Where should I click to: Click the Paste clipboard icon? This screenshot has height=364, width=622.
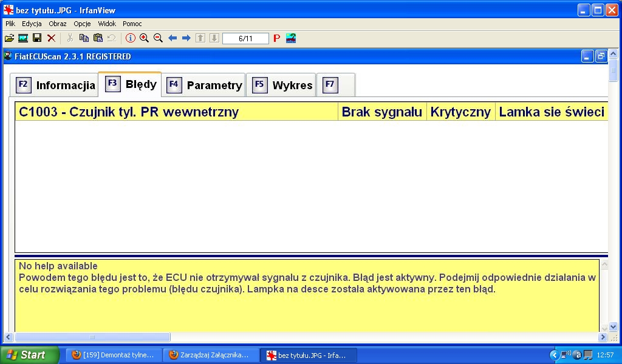click(98, 38)
